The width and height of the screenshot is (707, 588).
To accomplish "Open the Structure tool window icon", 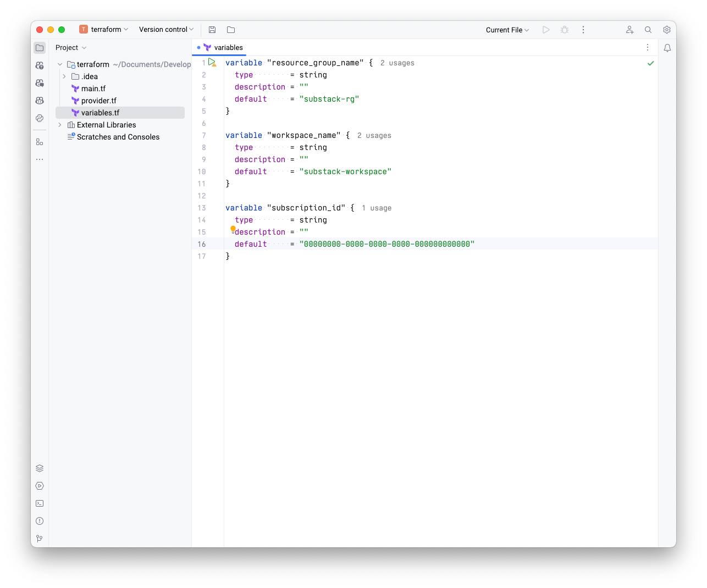I will pyautogui.click(x=40, y=142).
